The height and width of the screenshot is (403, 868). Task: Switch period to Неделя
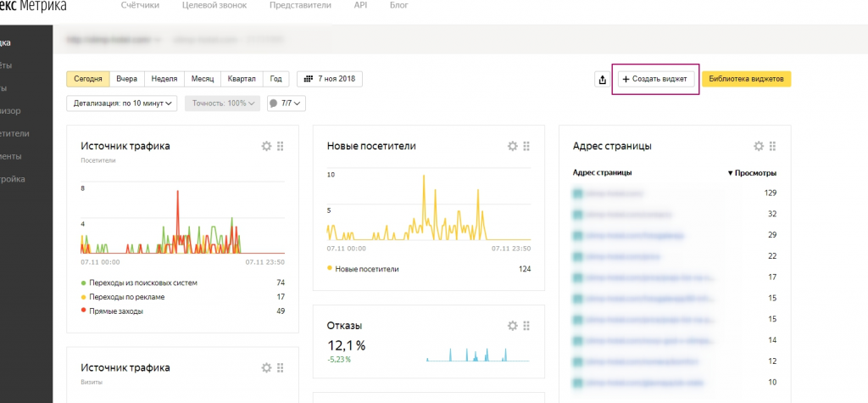point(164,79)
